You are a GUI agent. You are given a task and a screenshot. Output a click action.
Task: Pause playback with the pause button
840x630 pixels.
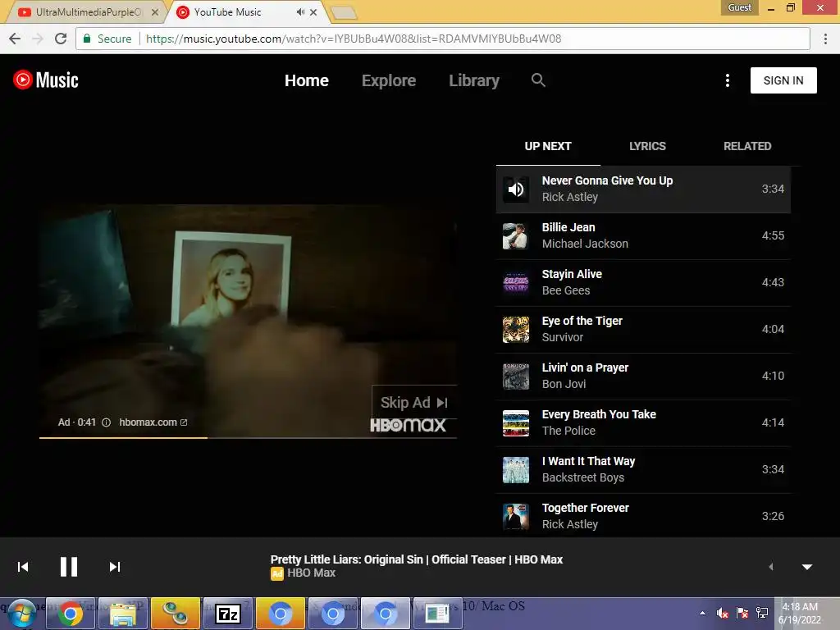pyautogui.click(x=69, y=566)
